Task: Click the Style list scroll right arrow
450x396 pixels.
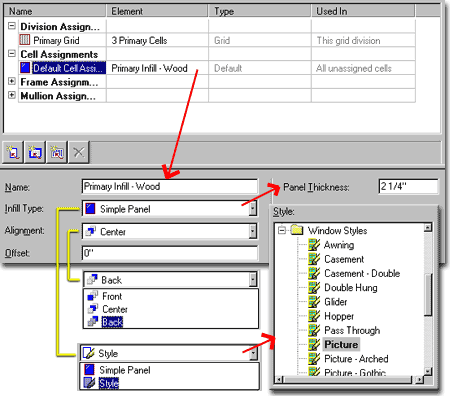Action: [420, 379]
